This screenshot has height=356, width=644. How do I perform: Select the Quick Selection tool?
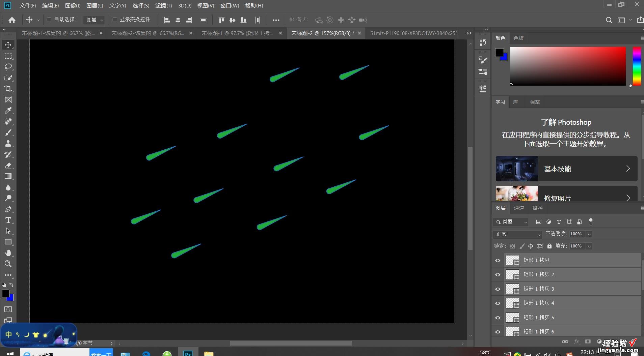click(8, 78)
